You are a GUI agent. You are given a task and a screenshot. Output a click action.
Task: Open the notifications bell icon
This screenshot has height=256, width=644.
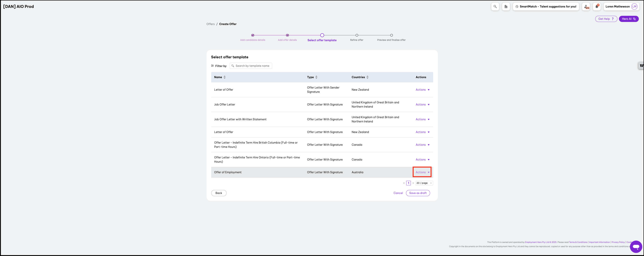597,7
